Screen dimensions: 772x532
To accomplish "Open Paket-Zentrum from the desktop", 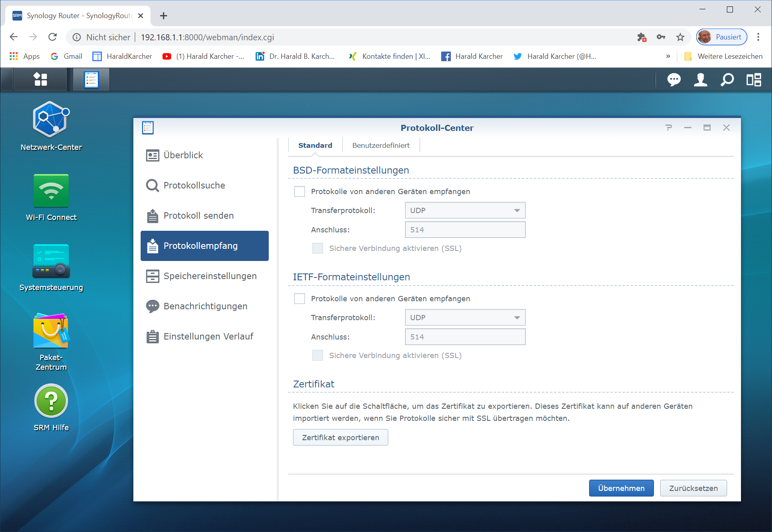I will point(51,331).
